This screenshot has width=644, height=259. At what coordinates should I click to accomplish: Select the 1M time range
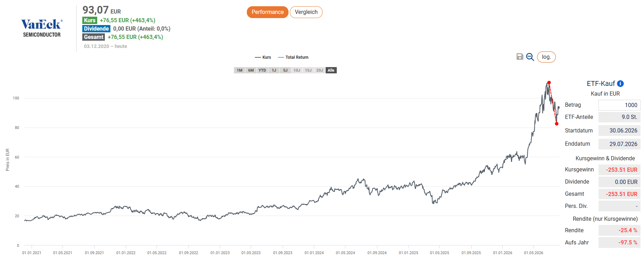(240, 70)
